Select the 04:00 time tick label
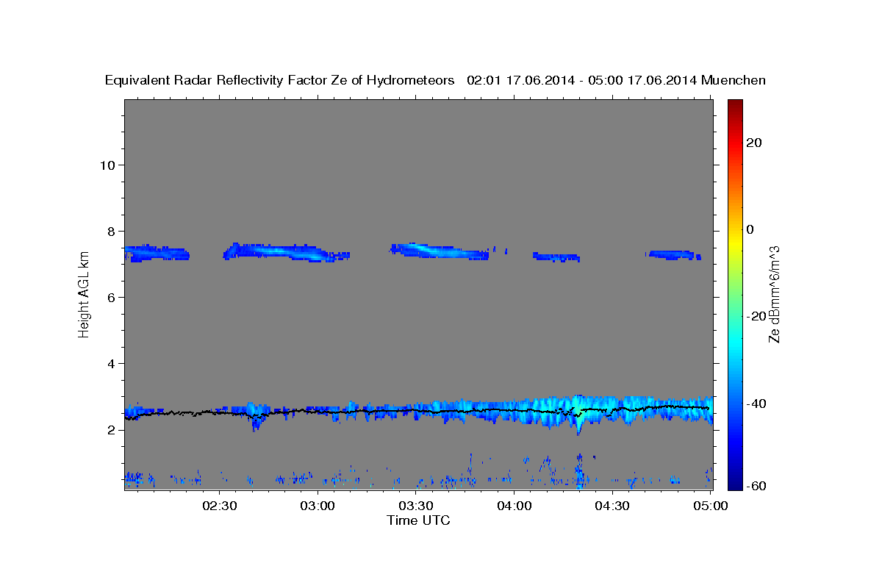Image resolution: width=882 pixels, height=588 pixels. pyautogui.click(x=514, y=506)
